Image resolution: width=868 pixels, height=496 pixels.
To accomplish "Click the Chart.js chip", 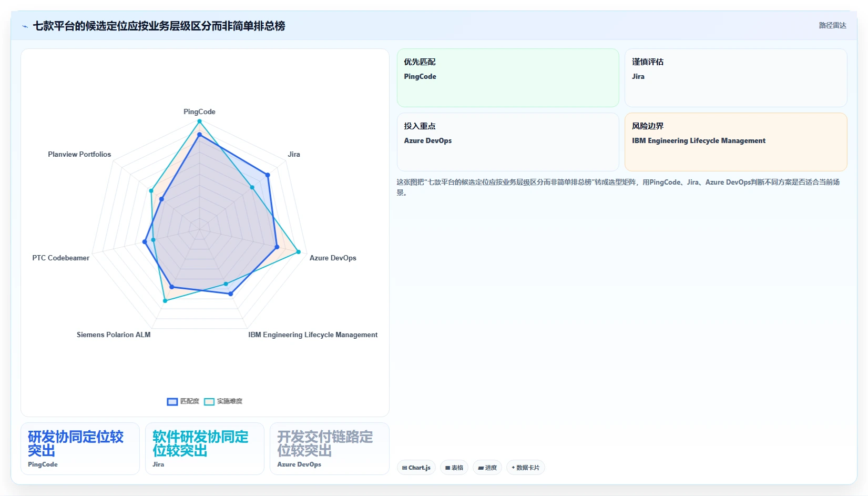I will (416, 468).
